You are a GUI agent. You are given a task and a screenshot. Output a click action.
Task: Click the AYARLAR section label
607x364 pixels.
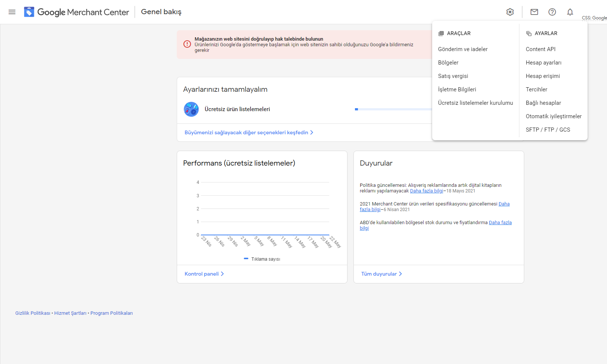click(546, 33)
